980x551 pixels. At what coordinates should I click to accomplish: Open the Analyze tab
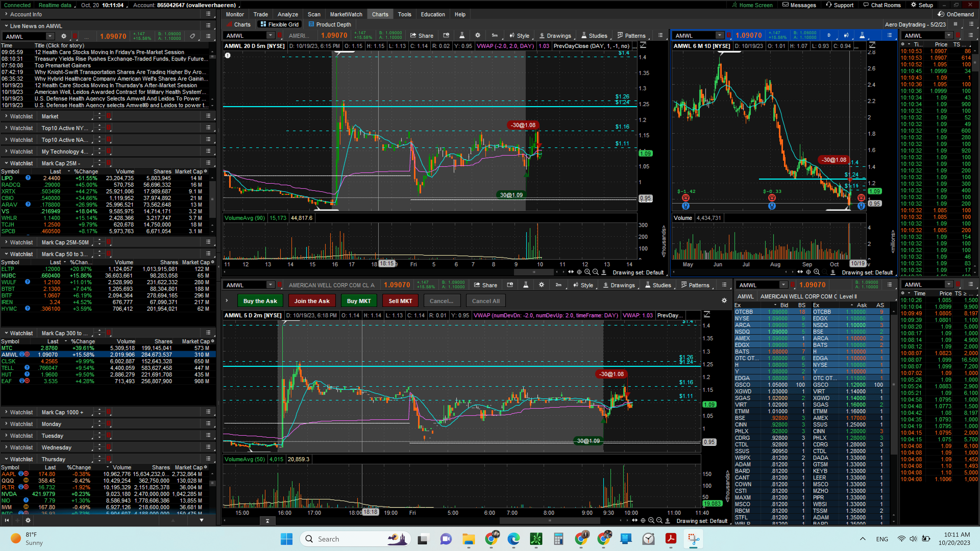point(288,15)
